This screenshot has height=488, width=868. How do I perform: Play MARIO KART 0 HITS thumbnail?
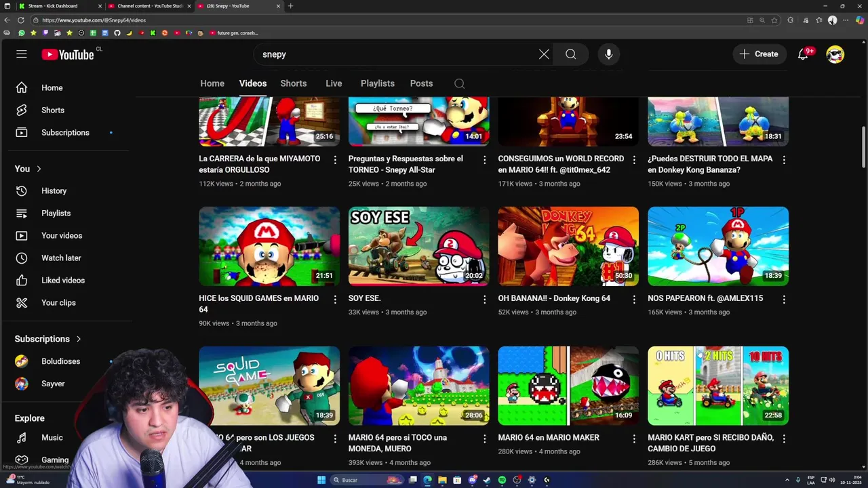click(x=718, y=386)
